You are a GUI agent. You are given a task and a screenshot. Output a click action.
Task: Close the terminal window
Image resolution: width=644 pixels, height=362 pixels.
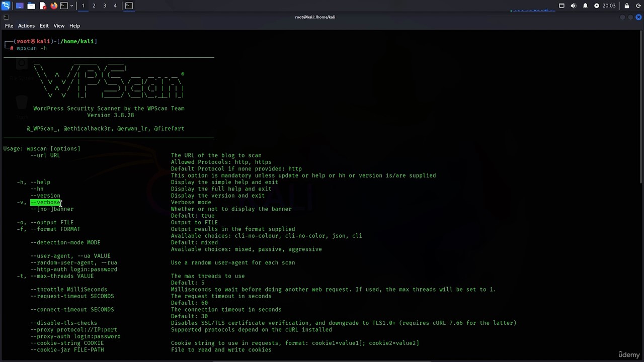point(638,17)
